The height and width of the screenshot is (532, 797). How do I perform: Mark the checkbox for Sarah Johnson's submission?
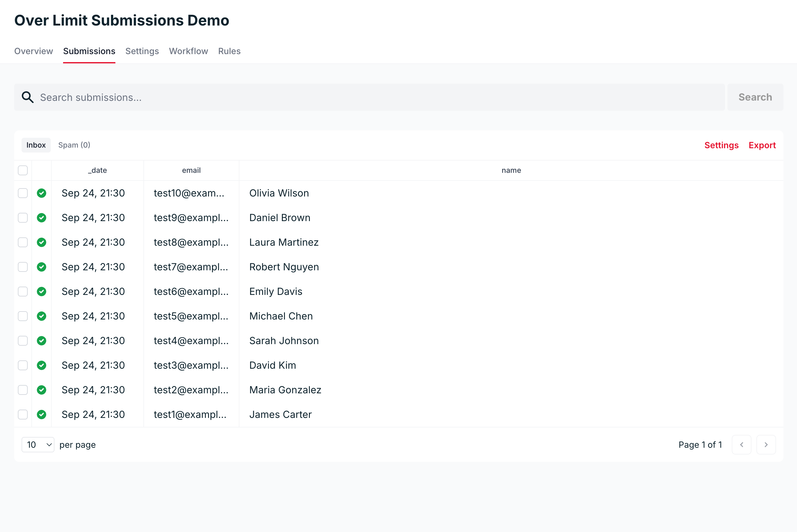pyautogui.click(x=23, y=341)
